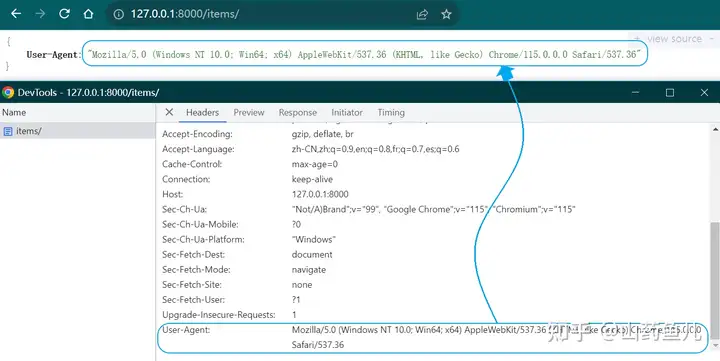Screen dimensions: 720x361
Task: Click the Sec-Fetch-Site header name
Action: point(192,285)
